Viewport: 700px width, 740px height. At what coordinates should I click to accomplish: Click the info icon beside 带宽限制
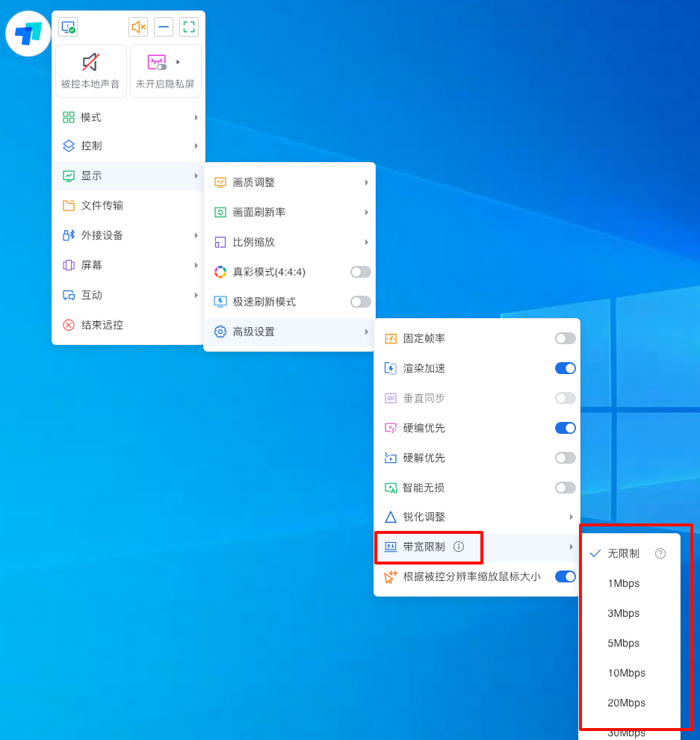459,547
